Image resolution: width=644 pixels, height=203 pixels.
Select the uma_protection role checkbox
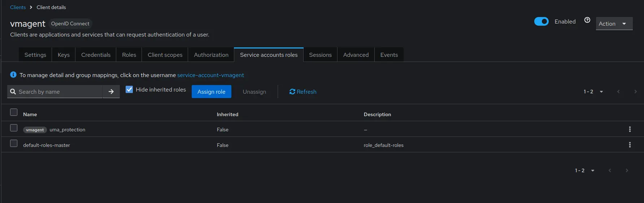[14, 128]
